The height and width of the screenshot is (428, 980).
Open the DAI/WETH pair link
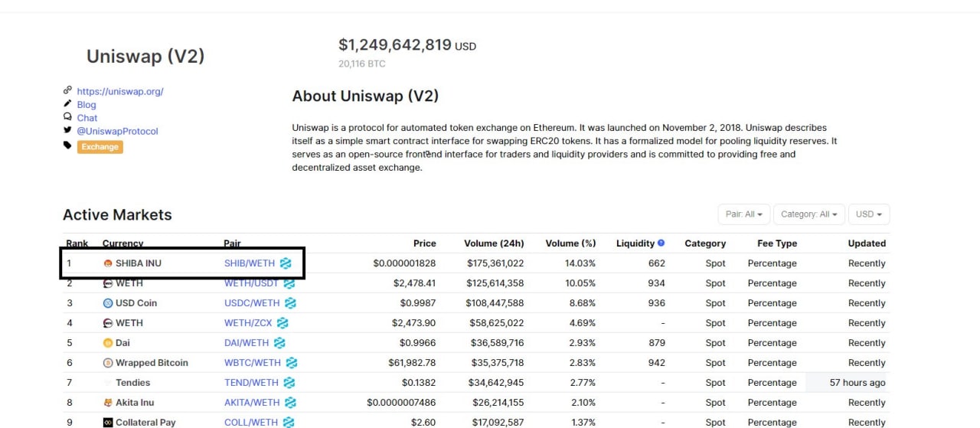point(247,343)
